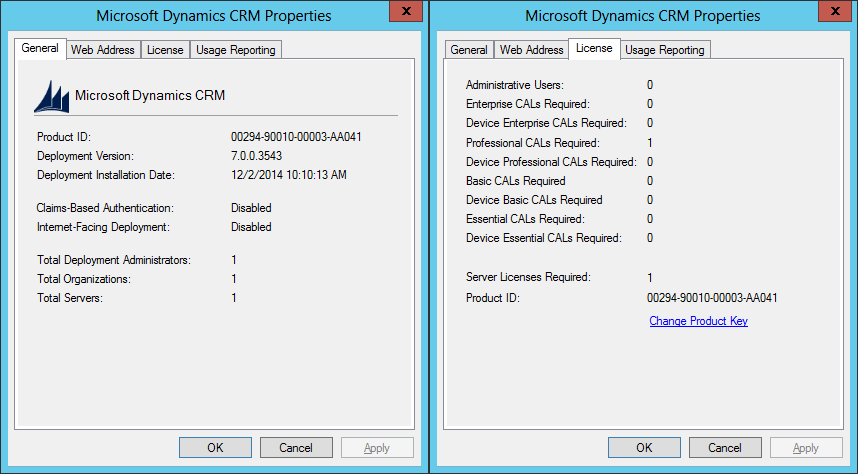Click Enterprise CALs Required label
858x474 pixels.
(527, 104)
